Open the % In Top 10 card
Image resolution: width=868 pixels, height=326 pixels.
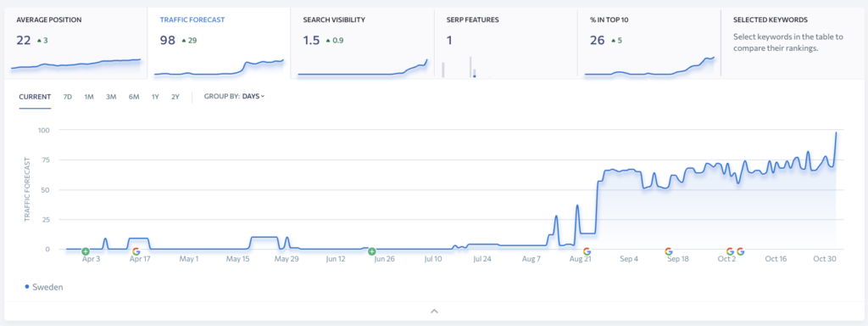click(648, 43)
